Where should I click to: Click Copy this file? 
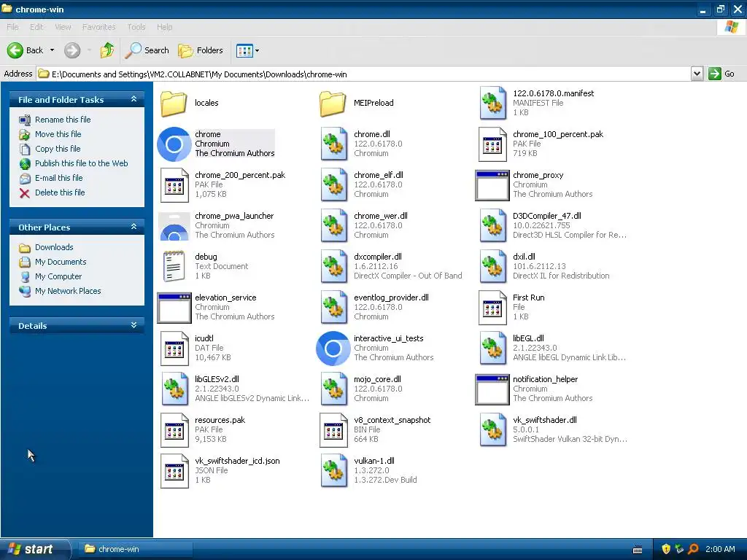[x=57, y=149]
